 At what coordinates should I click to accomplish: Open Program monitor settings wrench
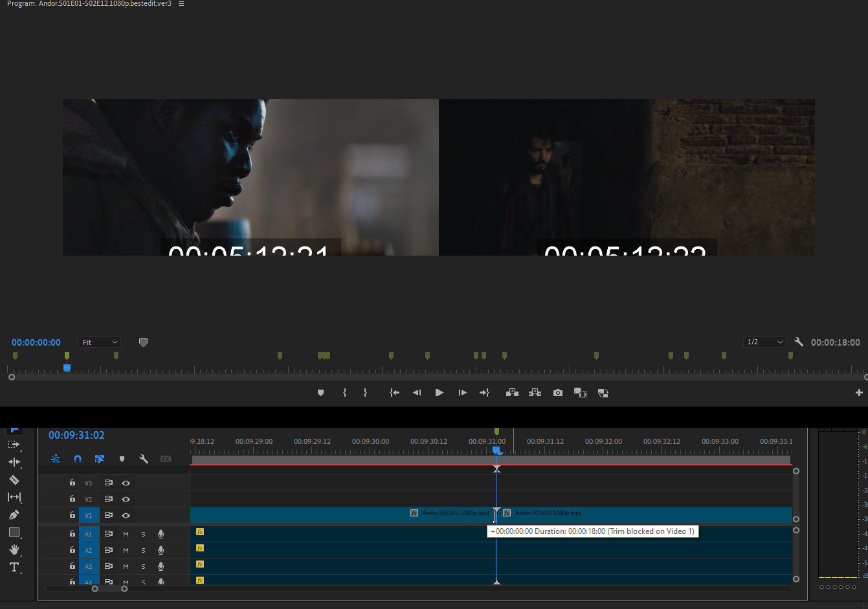coord(799,342)
